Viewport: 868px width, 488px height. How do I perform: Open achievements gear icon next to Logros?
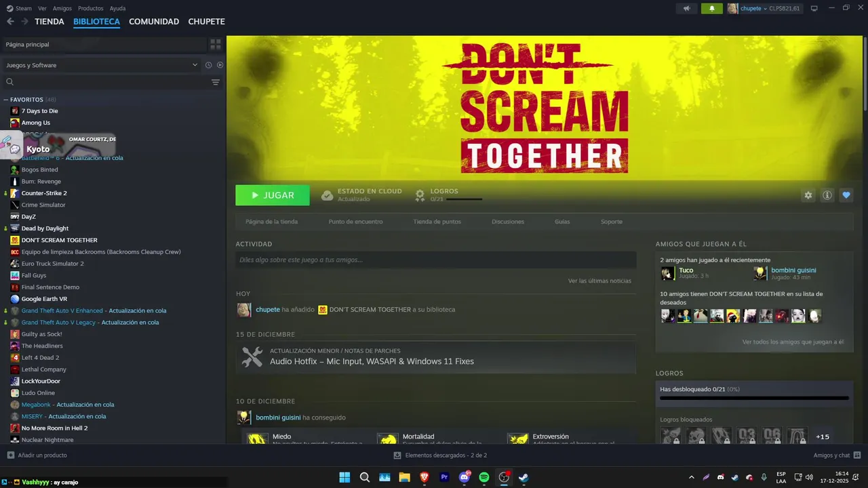pyautogui.click(x=420, y=195)
